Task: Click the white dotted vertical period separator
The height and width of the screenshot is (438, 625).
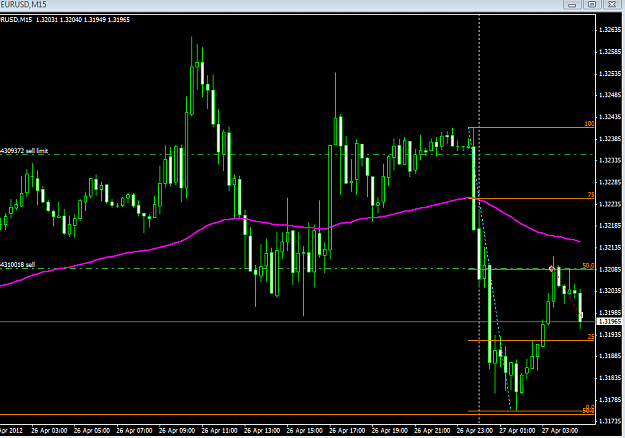Action: coord(479,219)
